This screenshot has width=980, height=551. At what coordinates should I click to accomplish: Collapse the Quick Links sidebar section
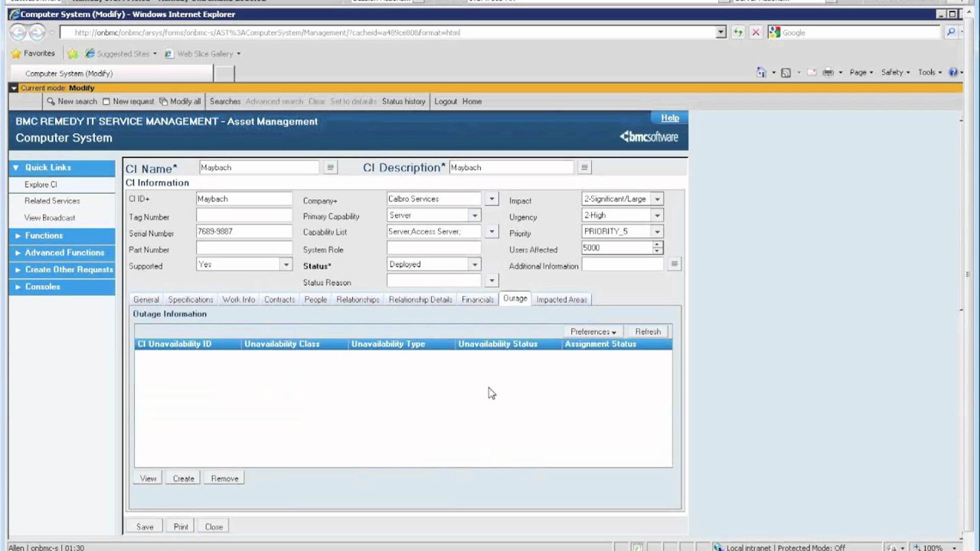pos(63,167)
